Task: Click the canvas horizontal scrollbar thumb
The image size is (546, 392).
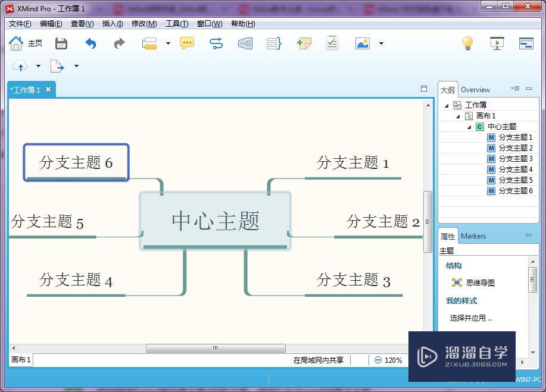Action: [x=216, y=348]
